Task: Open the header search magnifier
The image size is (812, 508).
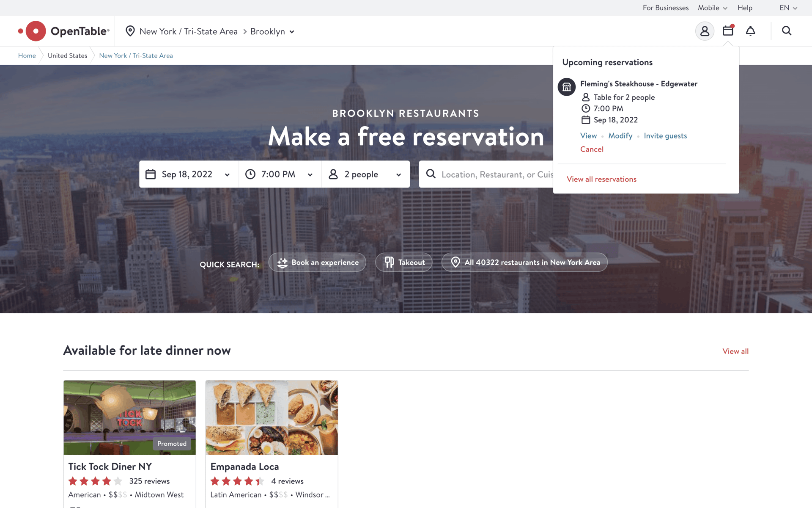Action: coord(787,31)
